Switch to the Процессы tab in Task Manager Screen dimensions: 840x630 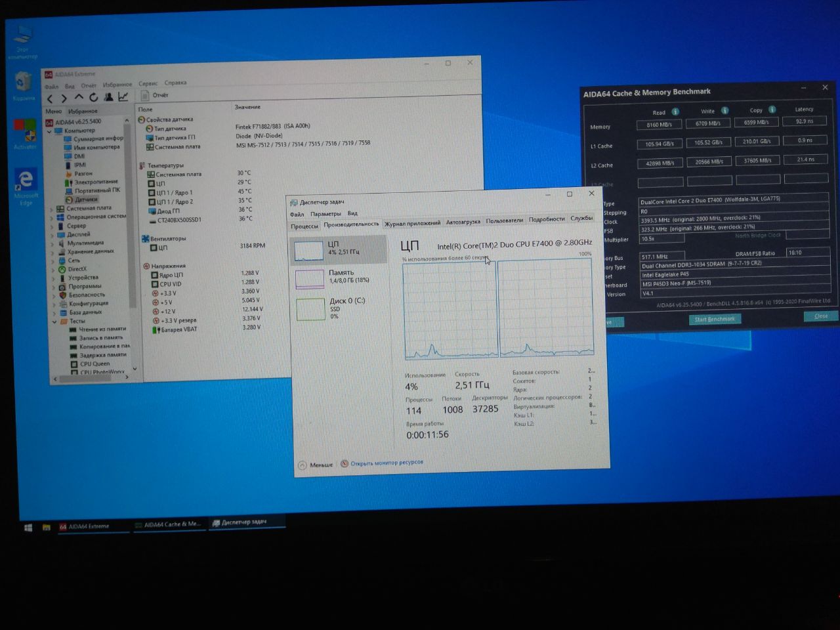pyautogui.click(x=304, y=226)
